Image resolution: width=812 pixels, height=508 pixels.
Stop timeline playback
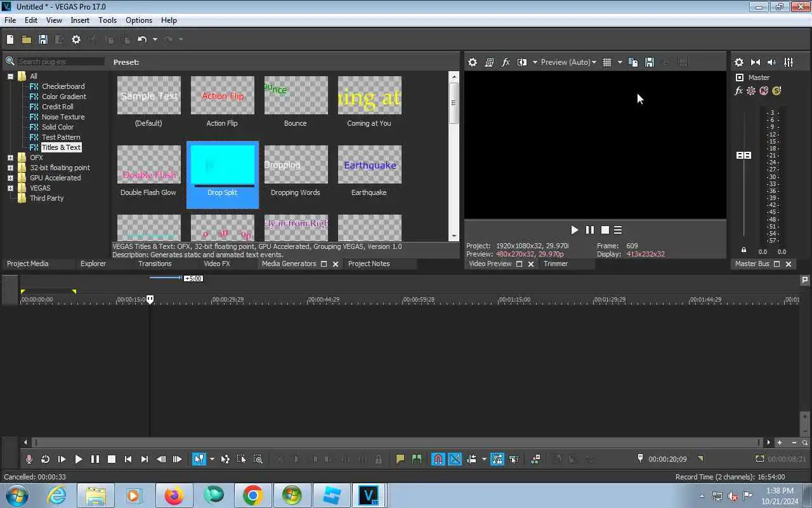[112, 459]
